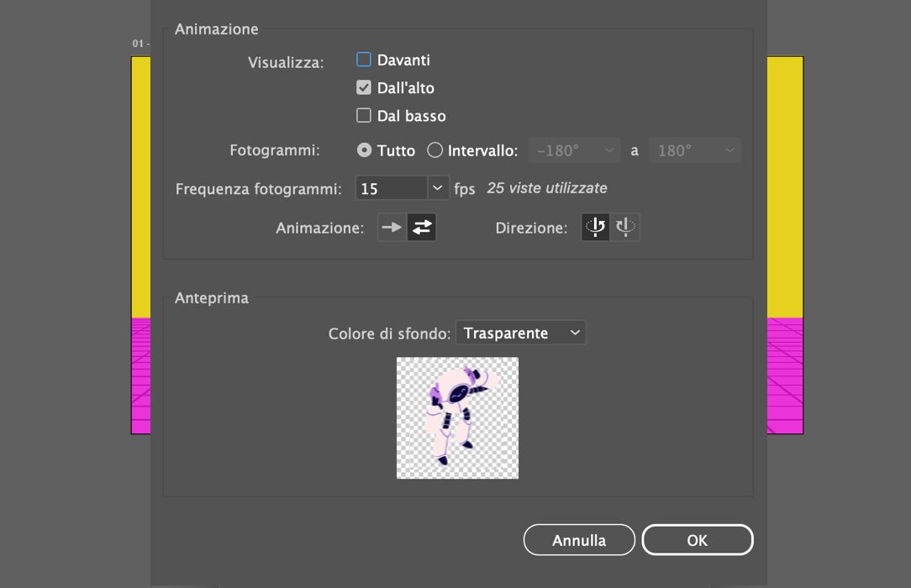Click the 25 viste utilizzate text
911x588 pixels.
545,187
